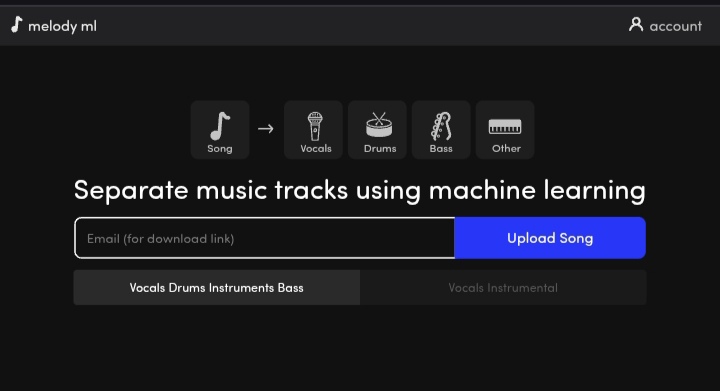
Task: Click the melody ml music note logo
Action: point(17,25)
